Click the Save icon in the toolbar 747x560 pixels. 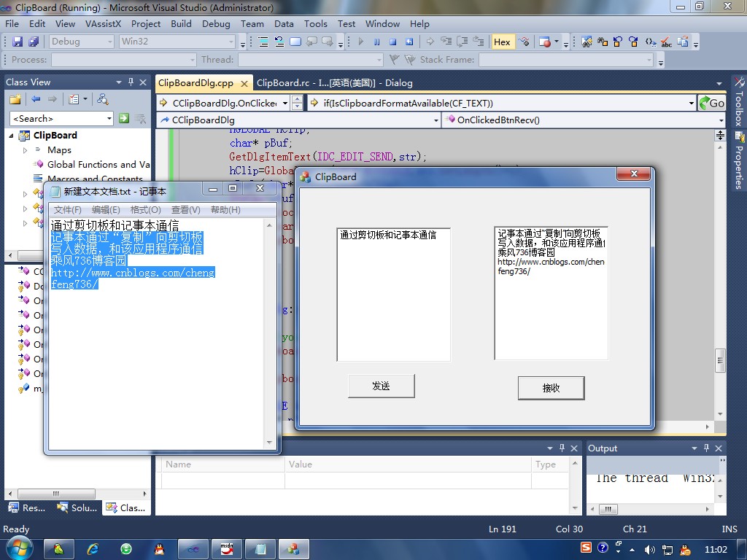pos(18,42)
